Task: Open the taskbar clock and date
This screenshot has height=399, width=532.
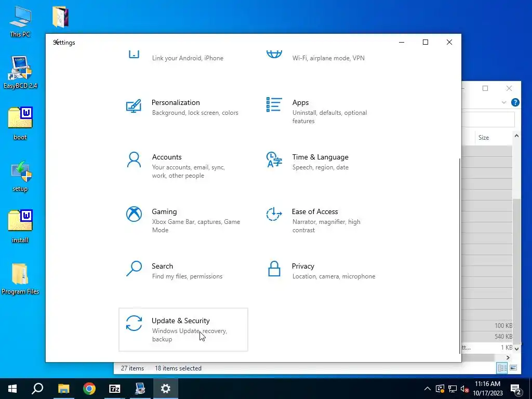Action: [x=487, y=389]
